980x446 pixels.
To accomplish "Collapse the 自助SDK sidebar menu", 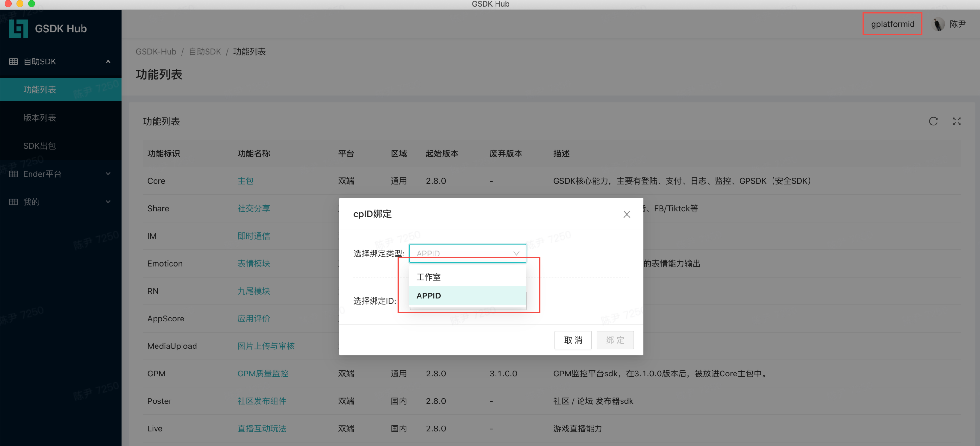I will click(x=108, y=61).
